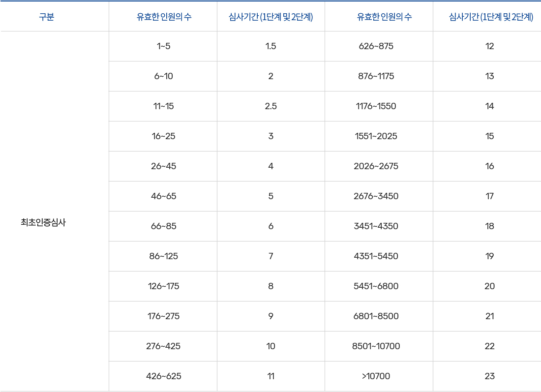The image size is (541, 392).
Task: Select the 2.5 audit duration cell
Action: (x=271, y=106)
